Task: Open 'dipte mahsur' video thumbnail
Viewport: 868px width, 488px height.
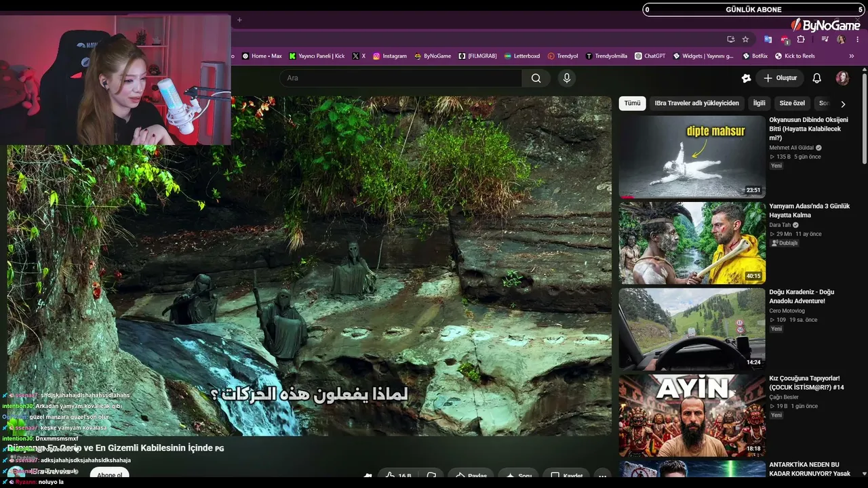Action: tap(692, 157)
